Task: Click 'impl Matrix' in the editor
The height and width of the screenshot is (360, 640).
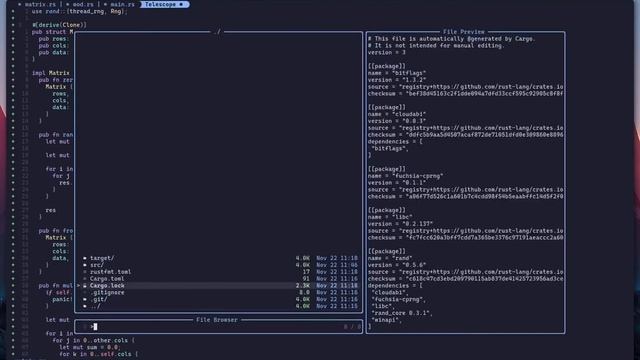Action: (x=51, y=73)
